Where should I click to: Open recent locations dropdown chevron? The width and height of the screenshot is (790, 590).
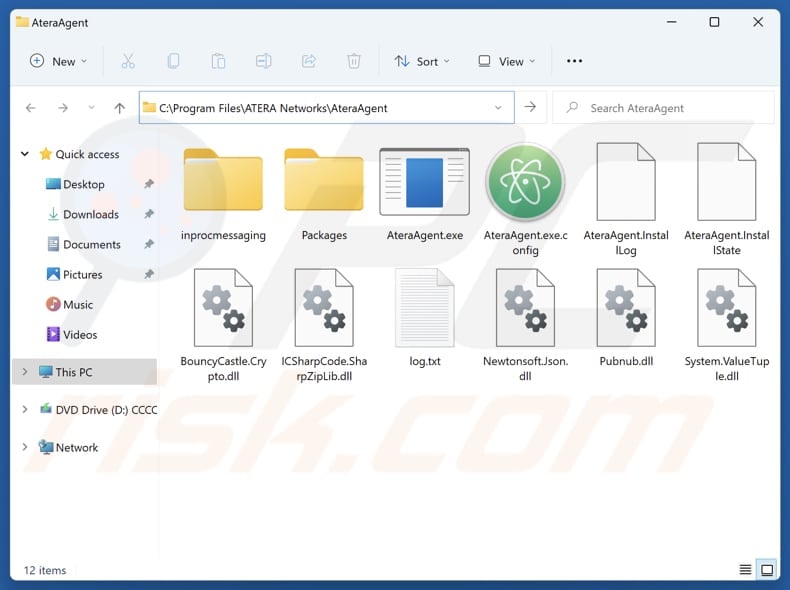(91, 107)
